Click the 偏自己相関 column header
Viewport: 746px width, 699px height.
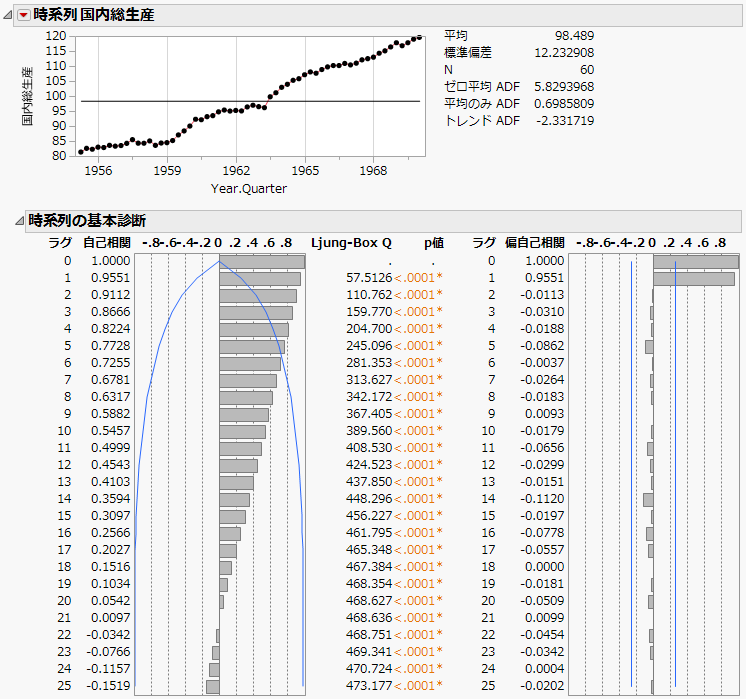pos(535,243)
